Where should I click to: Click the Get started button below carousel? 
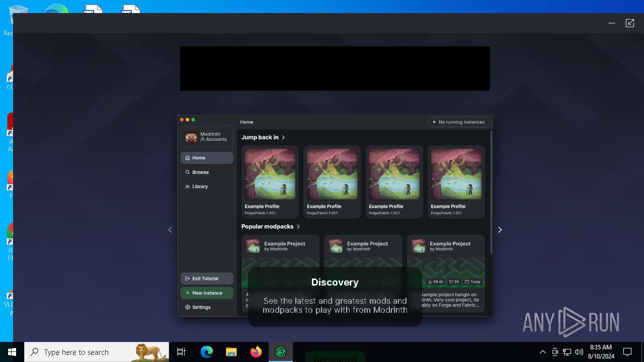click(x=335, y=358)
